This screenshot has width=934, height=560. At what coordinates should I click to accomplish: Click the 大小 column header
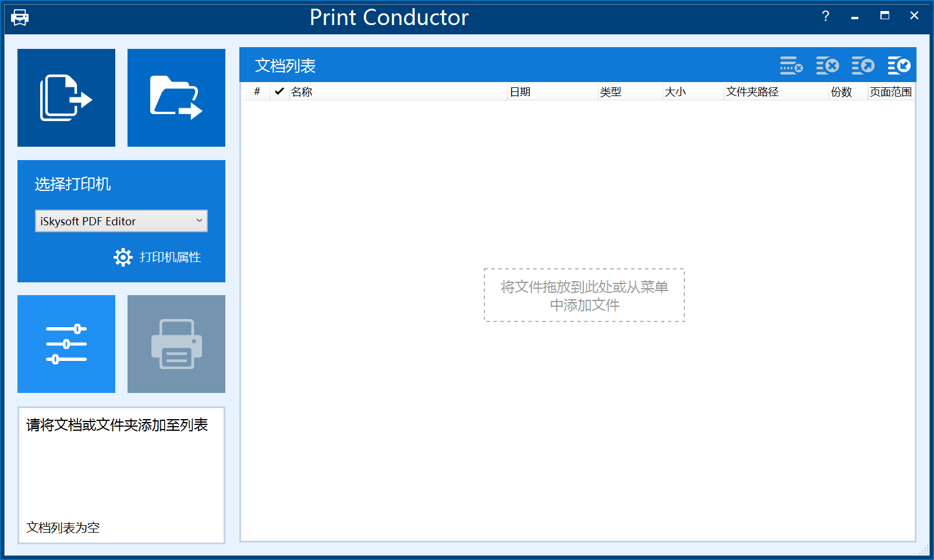coord(694,91)
